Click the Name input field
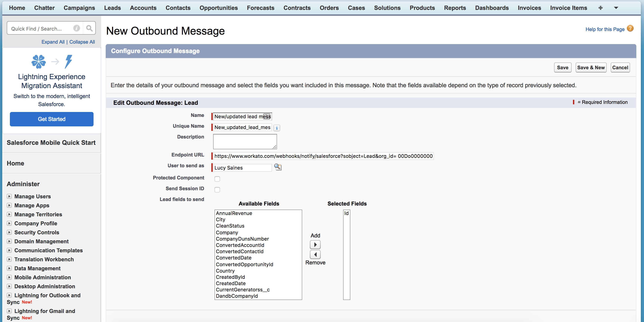The image size is (644, 322). coord(242,116)
